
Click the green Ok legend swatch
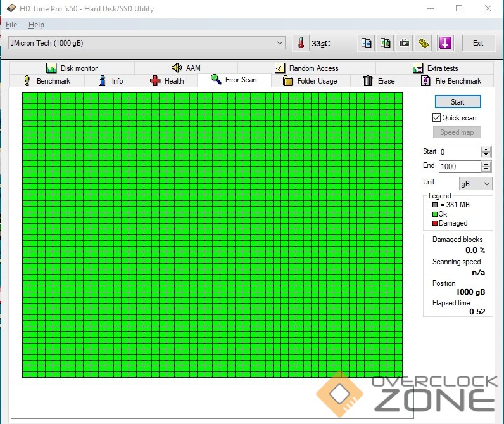pyautogui.click(x=435, y=214)
